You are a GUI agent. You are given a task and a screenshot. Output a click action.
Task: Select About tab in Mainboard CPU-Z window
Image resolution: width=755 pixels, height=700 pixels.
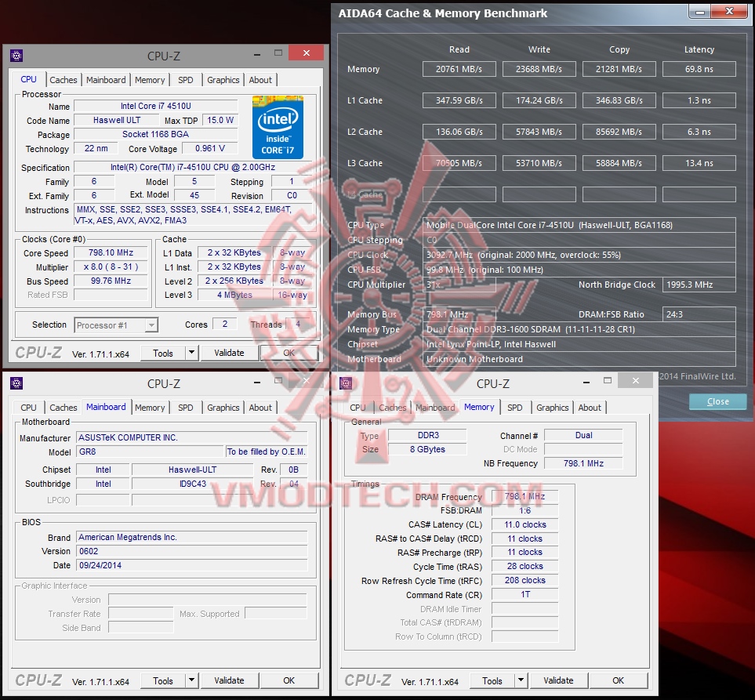tap(260, 408)
